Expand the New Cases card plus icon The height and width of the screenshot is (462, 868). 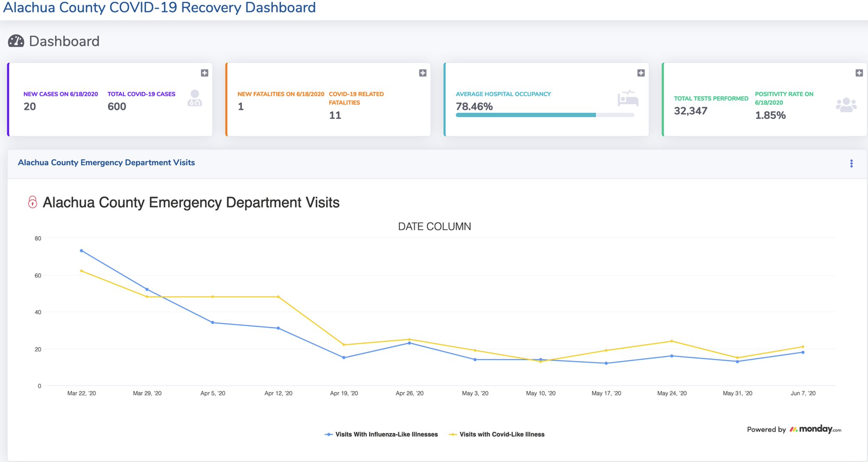(204, 73)
